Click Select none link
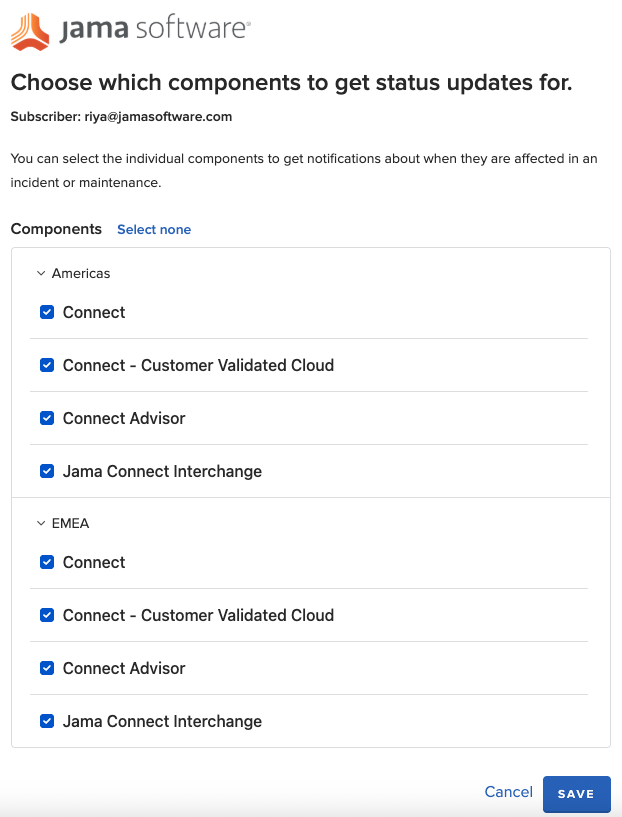This screenshot has height=817, width=622. [x=154, y=230]
